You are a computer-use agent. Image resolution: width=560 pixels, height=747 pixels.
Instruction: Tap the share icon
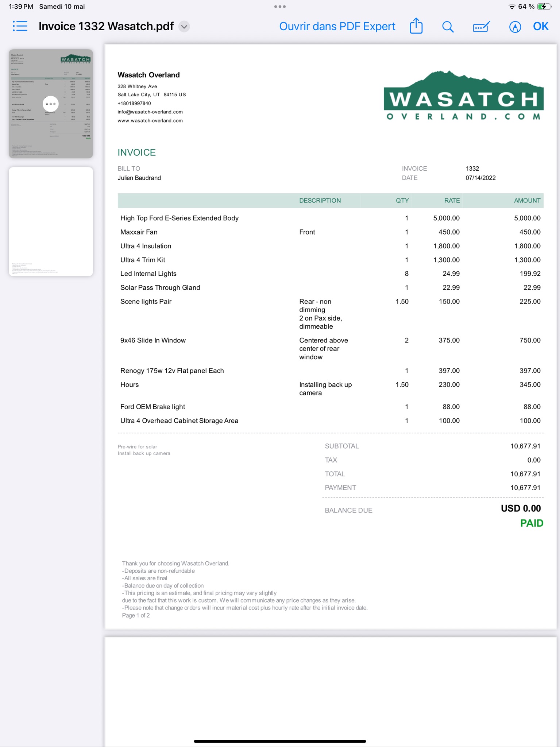coord(416,26)
